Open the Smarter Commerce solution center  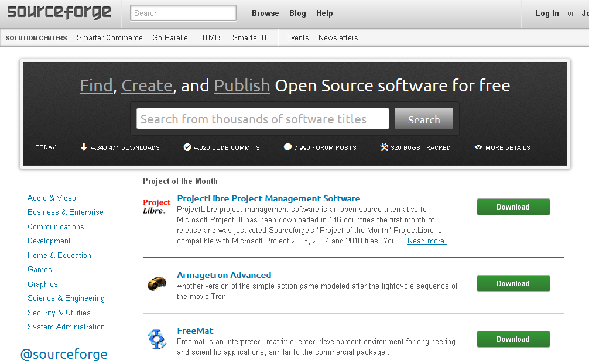(109, 37)
